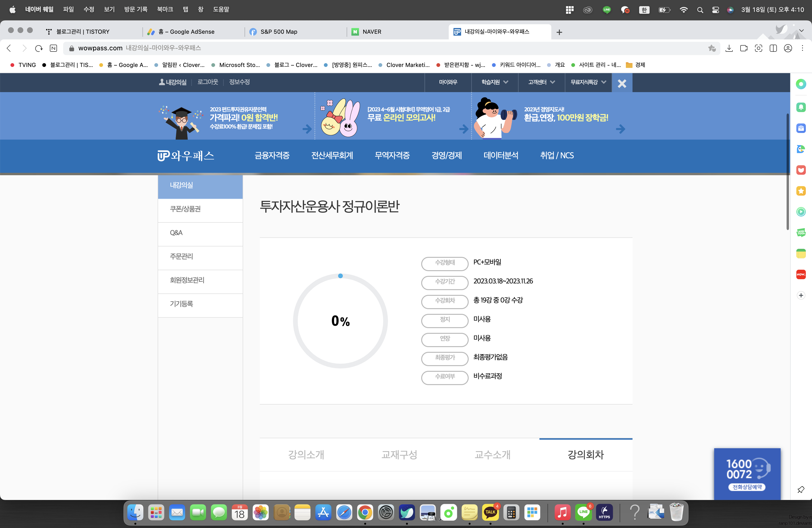
Task: Open the 무역자격증 menu
Action: [392, 156]
